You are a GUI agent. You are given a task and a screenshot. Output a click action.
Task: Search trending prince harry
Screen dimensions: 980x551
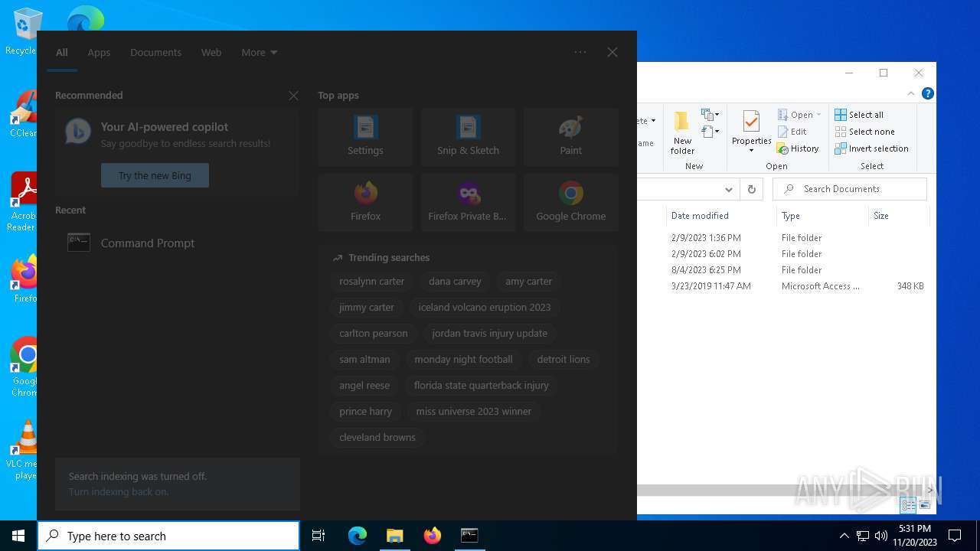click(365, 411)
